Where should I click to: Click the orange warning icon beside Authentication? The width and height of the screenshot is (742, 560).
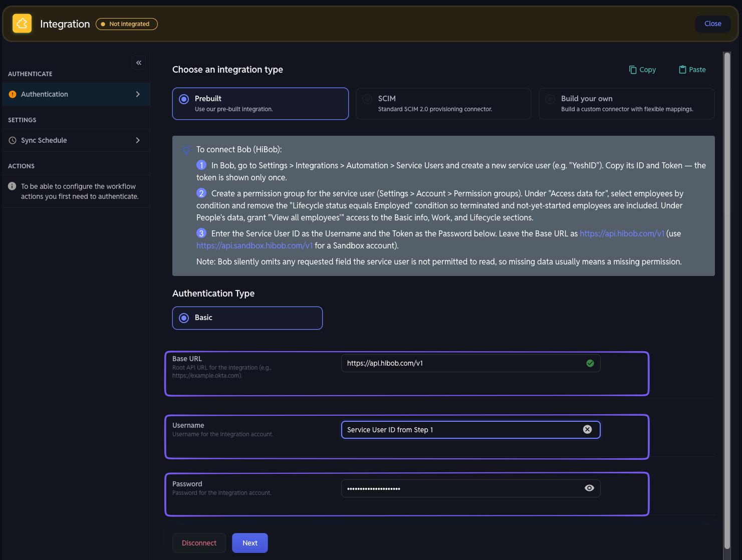click(13, 94)
